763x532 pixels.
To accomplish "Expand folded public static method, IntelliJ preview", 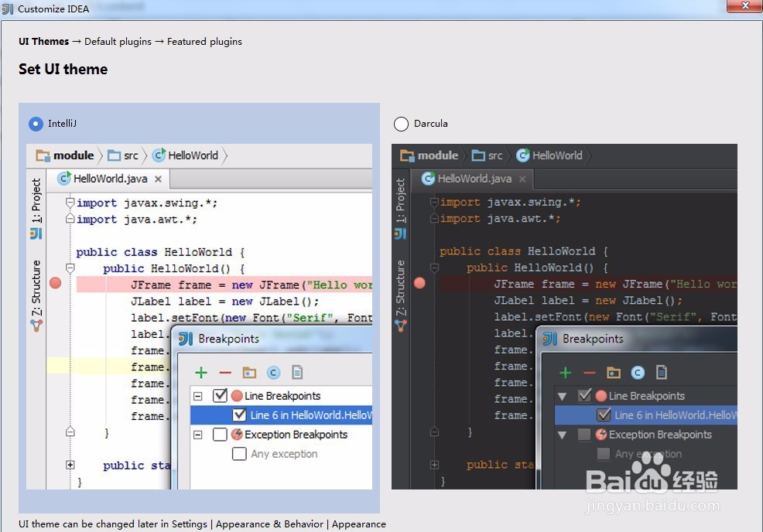I will coord(70,465).
